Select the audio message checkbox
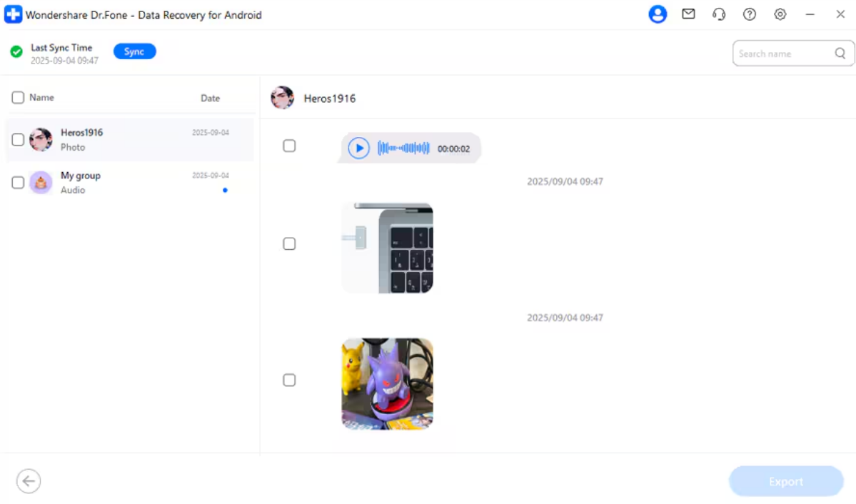Screen dimensions: 856x504 coord(289,146)
